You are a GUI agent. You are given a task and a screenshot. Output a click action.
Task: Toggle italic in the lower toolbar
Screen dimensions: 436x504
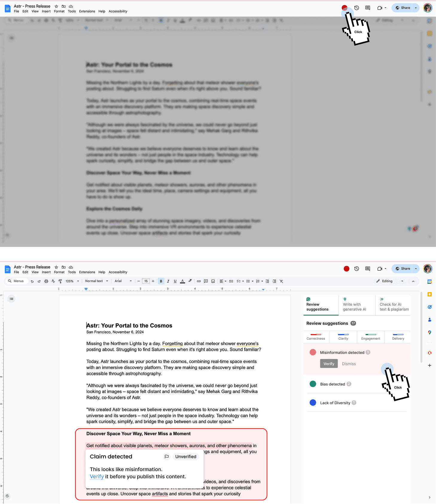coord(168,281)
